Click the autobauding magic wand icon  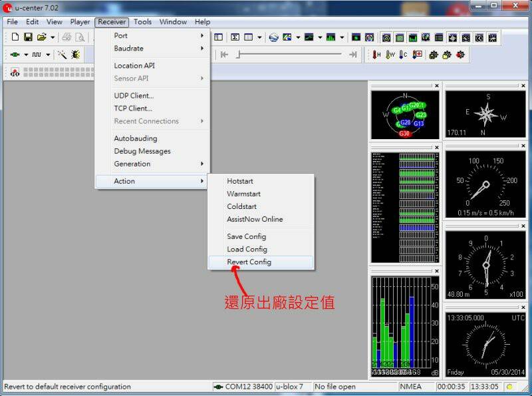pos(62,55)
